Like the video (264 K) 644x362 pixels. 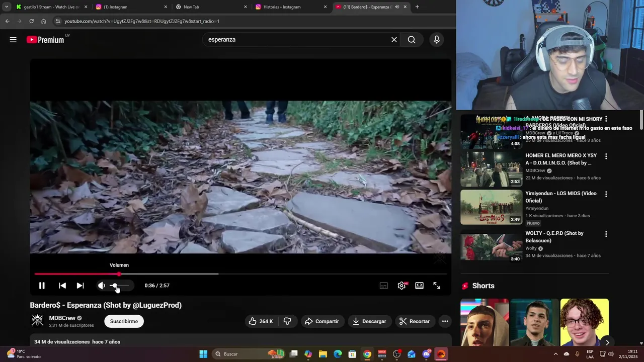pos(261,321)
